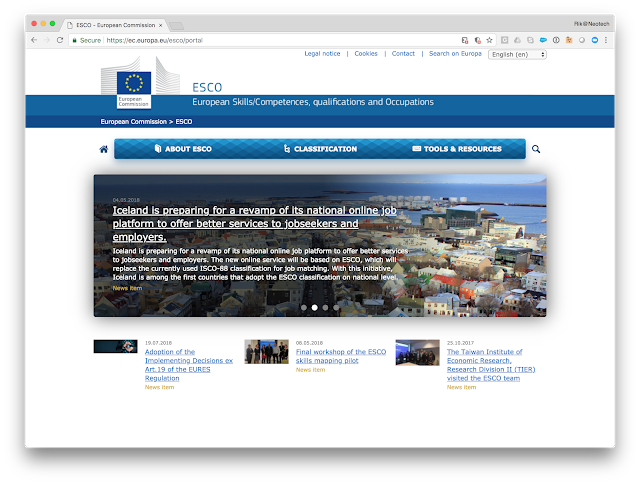Click the Taiwan Institute visit thumbnail
Viewport: 640px width, 484px height.
418,353
